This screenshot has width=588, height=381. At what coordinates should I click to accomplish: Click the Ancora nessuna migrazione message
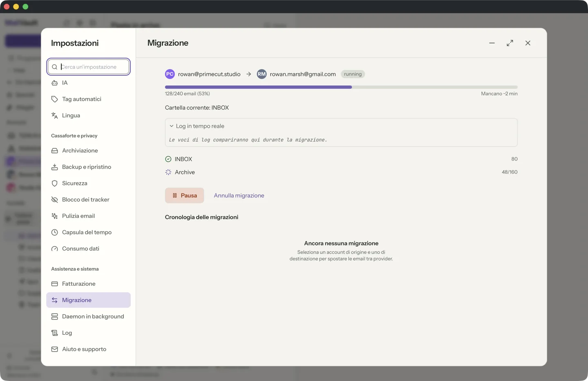pos(341,243)
